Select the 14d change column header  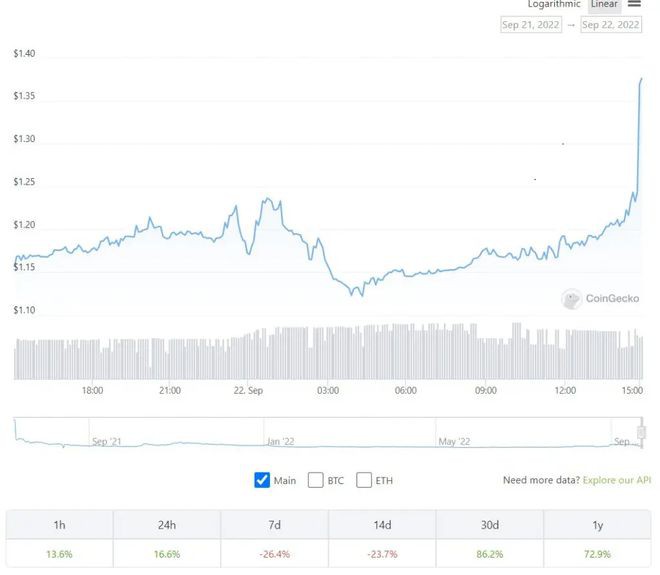[382, 524]
